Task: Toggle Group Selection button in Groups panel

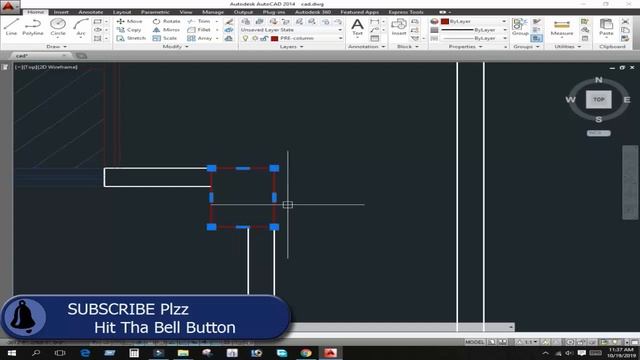Action: click(537, 38)
